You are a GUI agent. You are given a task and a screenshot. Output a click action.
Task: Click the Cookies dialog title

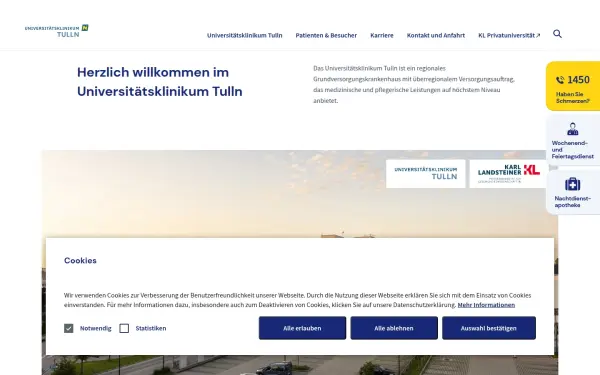80,261
